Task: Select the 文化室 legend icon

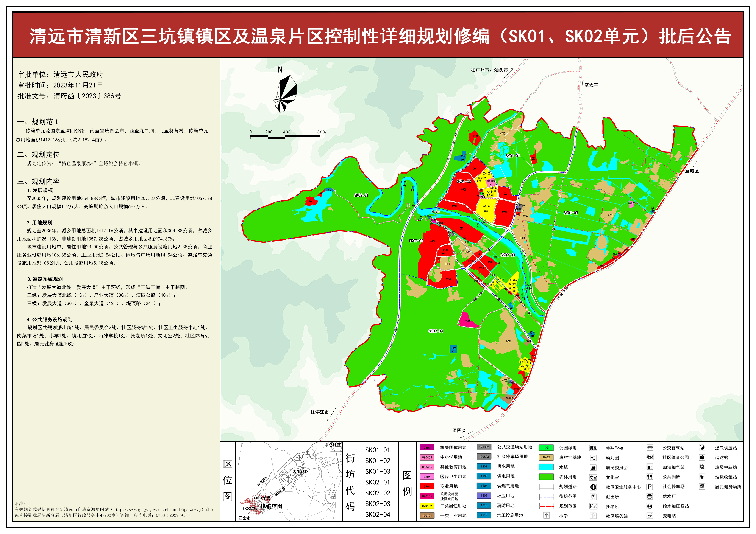Action: coord(593,477)
